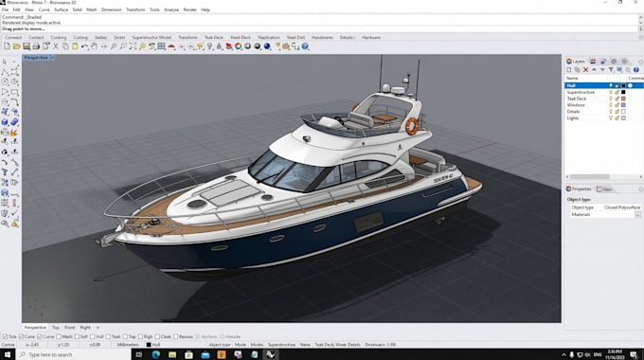Select the pointer tool atop left sidebar
The image size is (644, 360).
pos(5,62)
